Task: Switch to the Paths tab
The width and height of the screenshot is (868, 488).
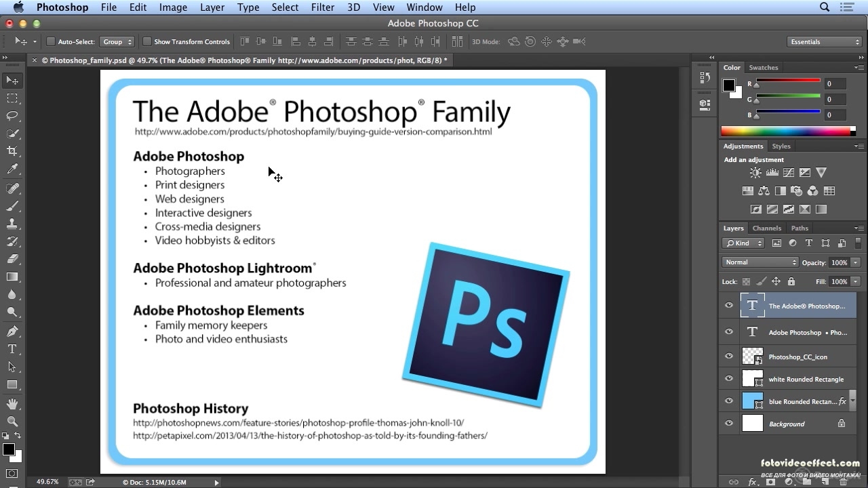Action: [x=800, y=228]
